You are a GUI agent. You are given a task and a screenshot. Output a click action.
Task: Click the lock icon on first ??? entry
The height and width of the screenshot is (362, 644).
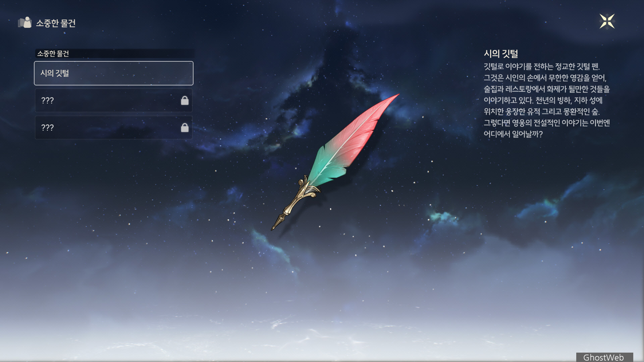point(185,101)
